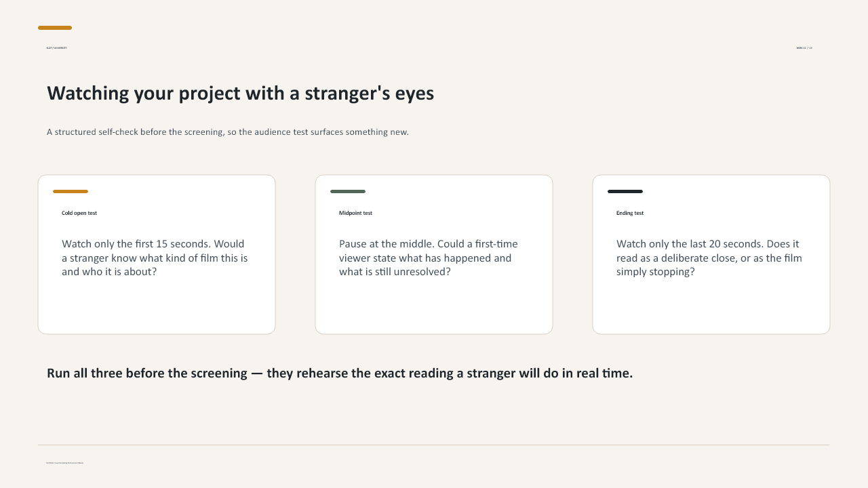Click empty space in the Ending test card
This screenshot has width=868, height=488.
711,307
